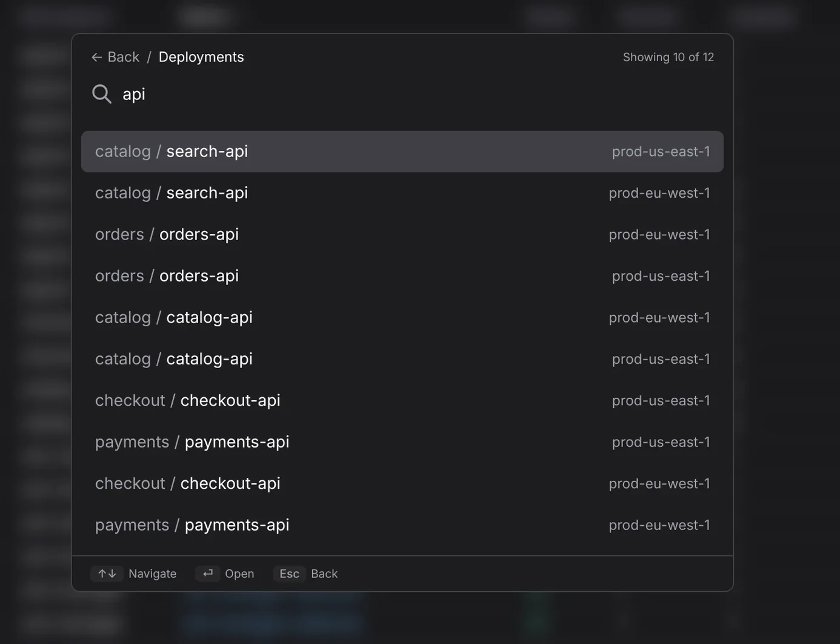Select checkout / checkout-api on prod-eu-west-1
The height and width of the screenshot is (644, 840).
tap(402, 484)
